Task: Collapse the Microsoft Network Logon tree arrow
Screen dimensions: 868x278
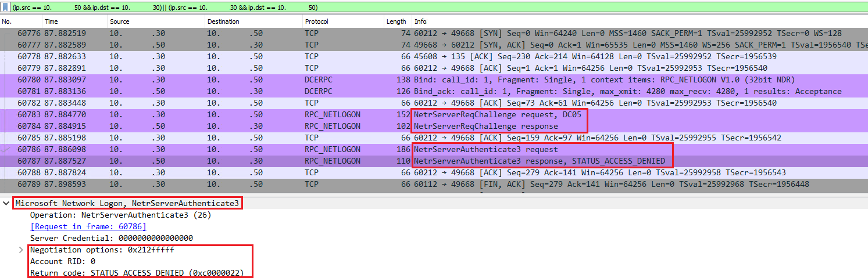Action: pos(6,203)
